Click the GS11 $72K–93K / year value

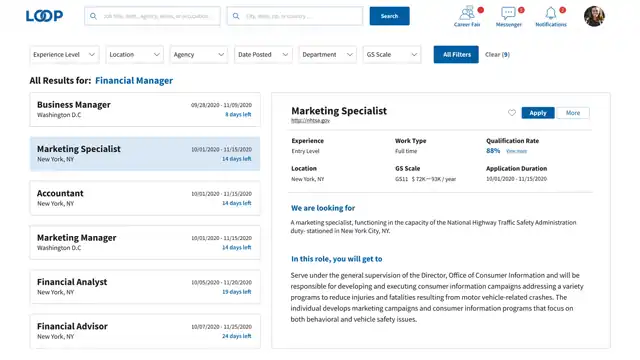click(425, 179)
